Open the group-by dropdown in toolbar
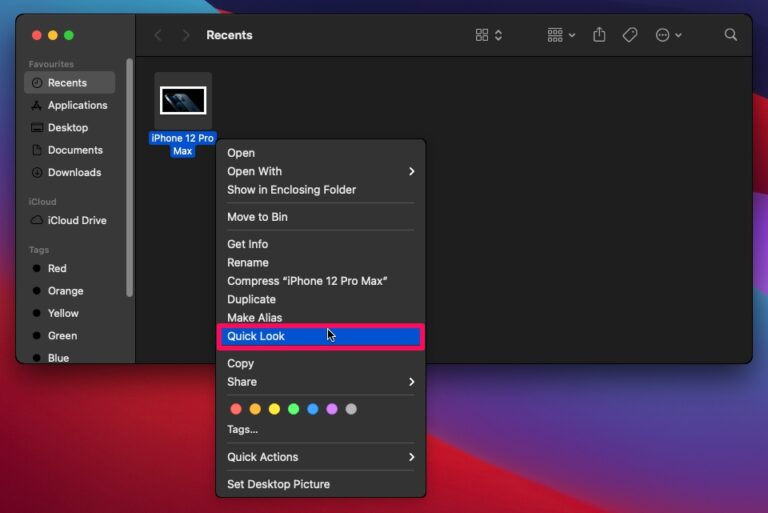Screen dimensions: 768x513 (x=561, y=35)
